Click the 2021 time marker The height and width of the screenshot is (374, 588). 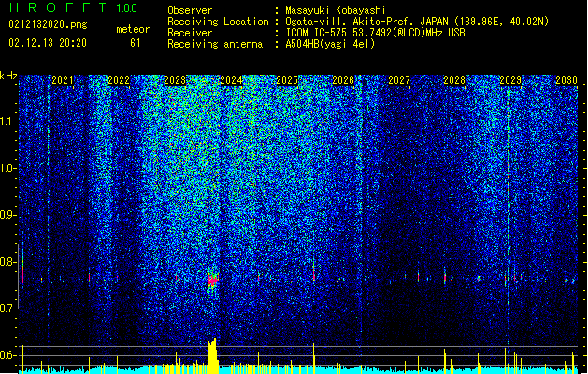(63, 80)
